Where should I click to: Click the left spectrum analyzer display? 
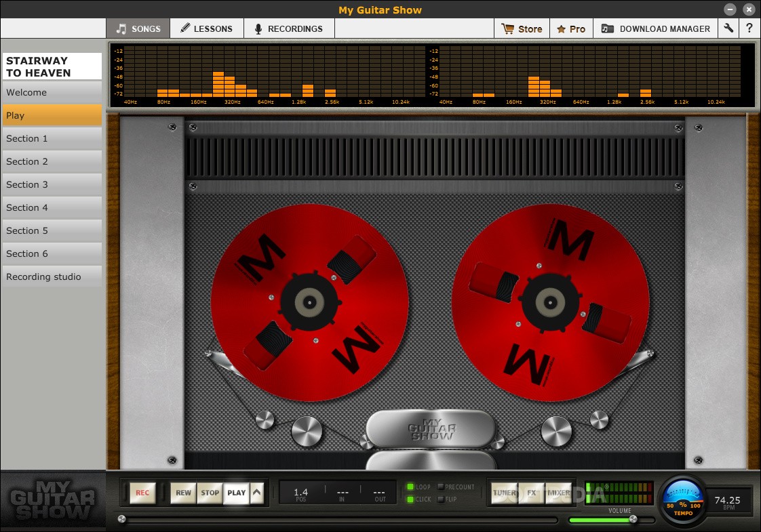[x=269, y=75]
